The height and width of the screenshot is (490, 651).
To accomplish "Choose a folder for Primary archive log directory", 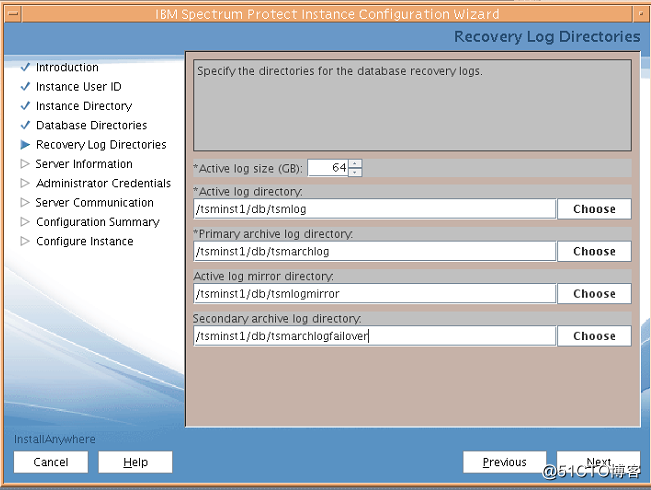I will click(x=594, y=251).
